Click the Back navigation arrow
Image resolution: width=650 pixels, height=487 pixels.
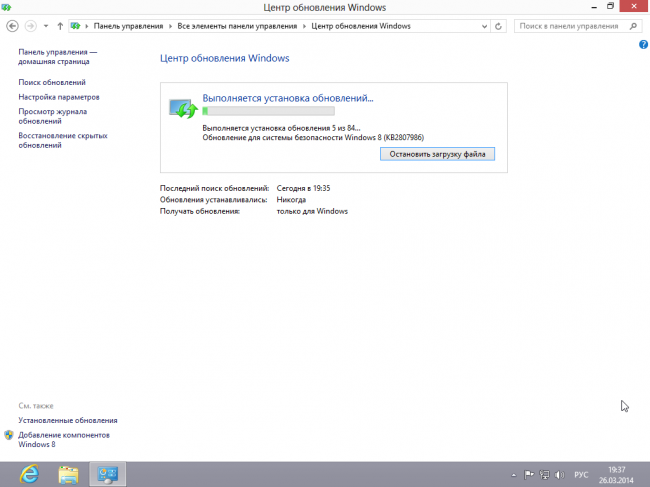(x=11, y=25)
